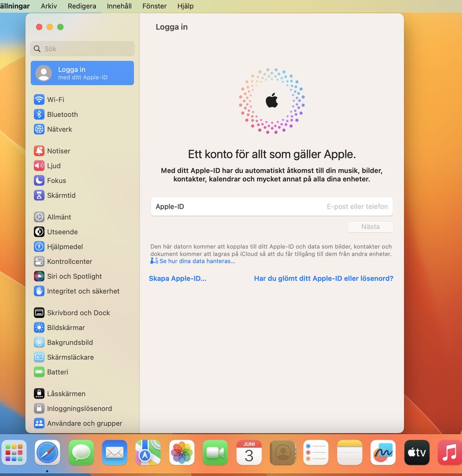Launch FaceTime from the Dock
This screenshot has height=476, width=462.
coord(215,452)
